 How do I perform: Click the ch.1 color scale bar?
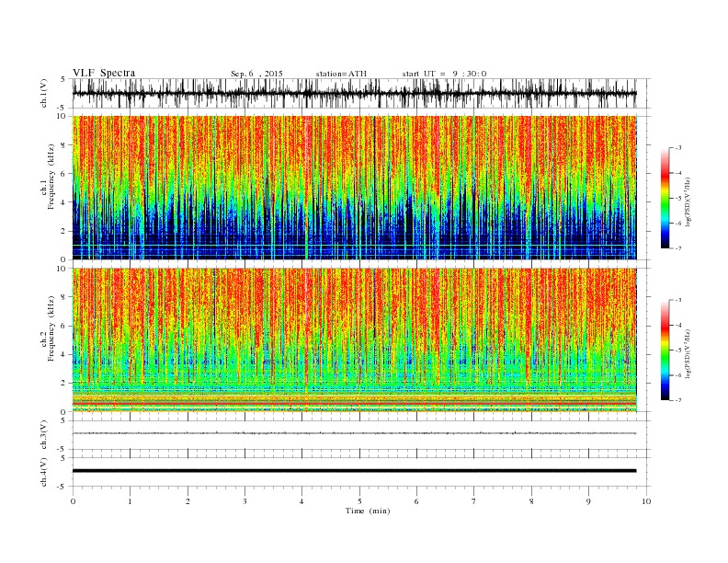pos(665,199)
